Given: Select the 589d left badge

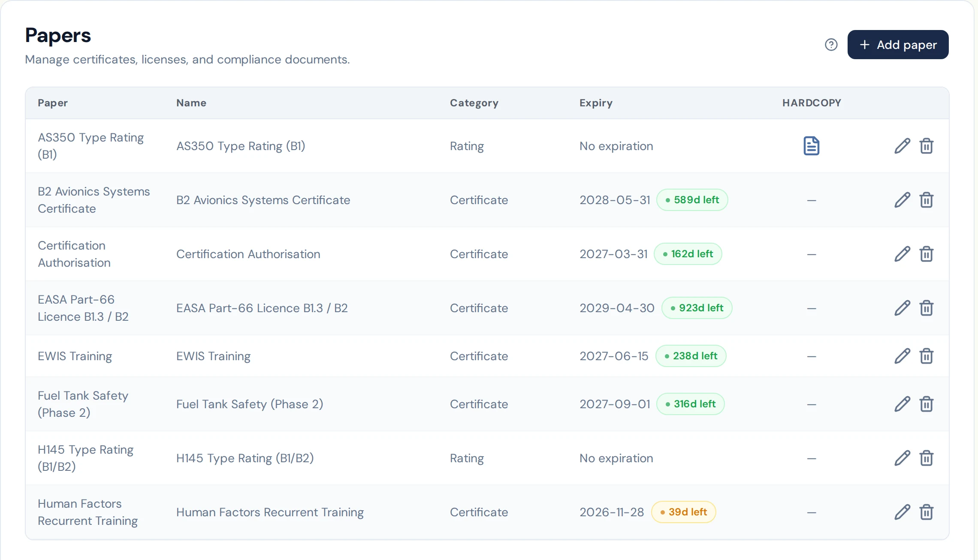Looking at the screenshot, I should (692, 200).
